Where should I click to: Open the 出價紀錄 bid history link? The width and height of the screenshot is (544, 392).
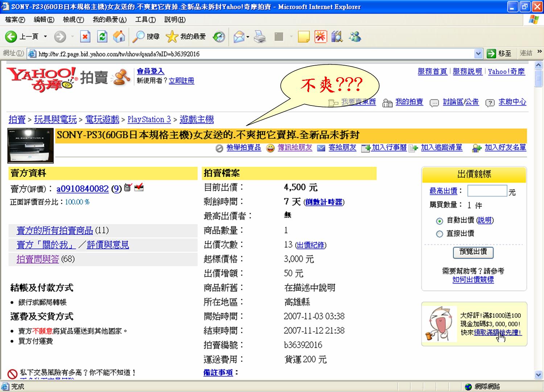click(x=310, y=245)
